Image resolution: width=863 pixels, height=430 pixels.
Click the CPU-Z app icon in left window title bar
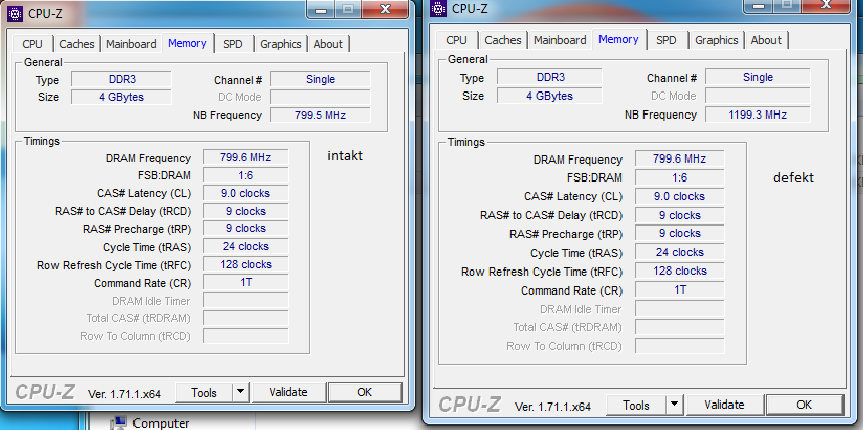click(x=15, y=13)
